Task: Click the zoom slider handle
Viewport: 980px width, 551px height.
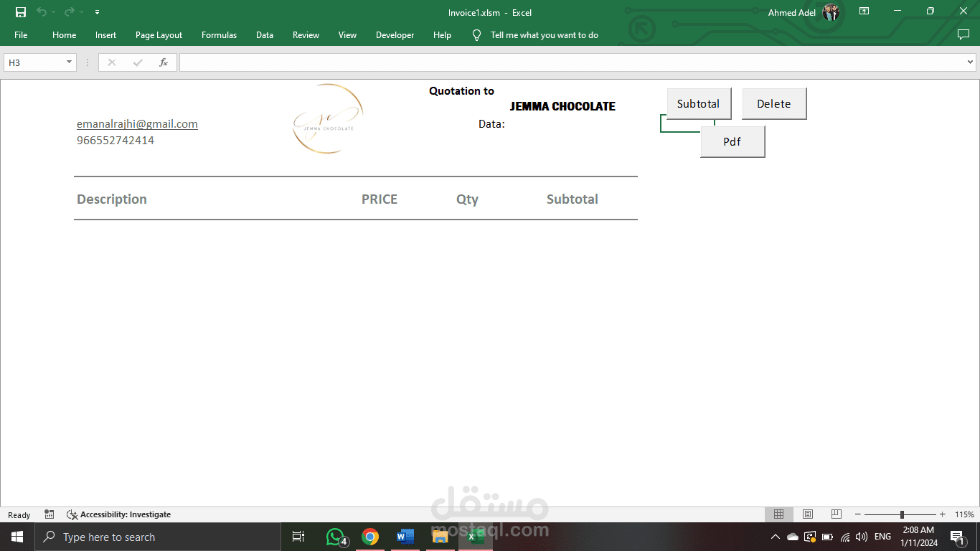Action: (x=902, y=514)
